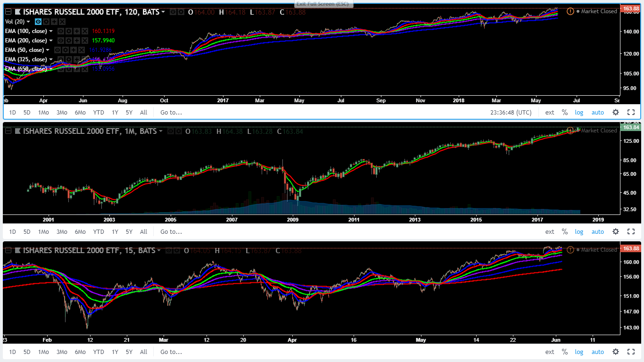Open the Vol (20) dropdown arrow

[x=28, y=22]
